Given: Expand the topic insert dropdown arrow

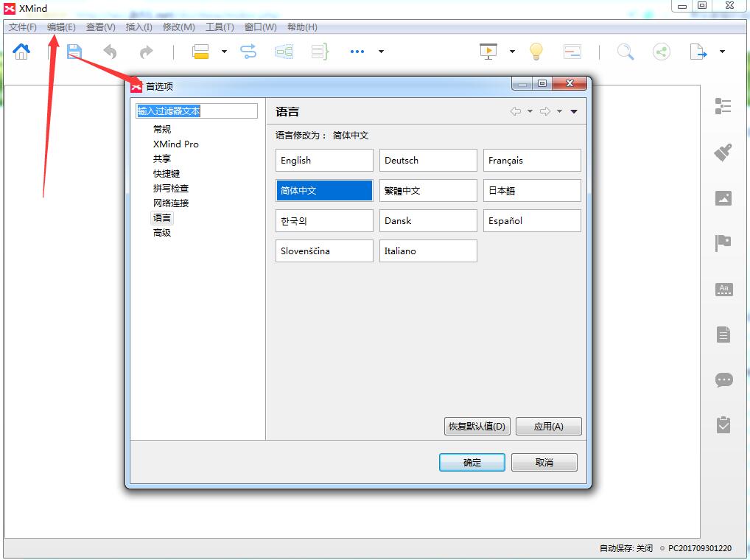Looking at the screenshot, I should point(224,51).
